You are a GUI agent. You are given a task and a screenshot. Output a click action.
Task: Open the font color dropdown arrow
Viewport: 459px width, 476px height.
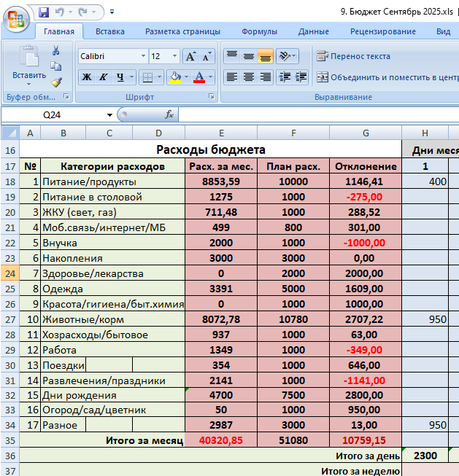tap(210, 77)
